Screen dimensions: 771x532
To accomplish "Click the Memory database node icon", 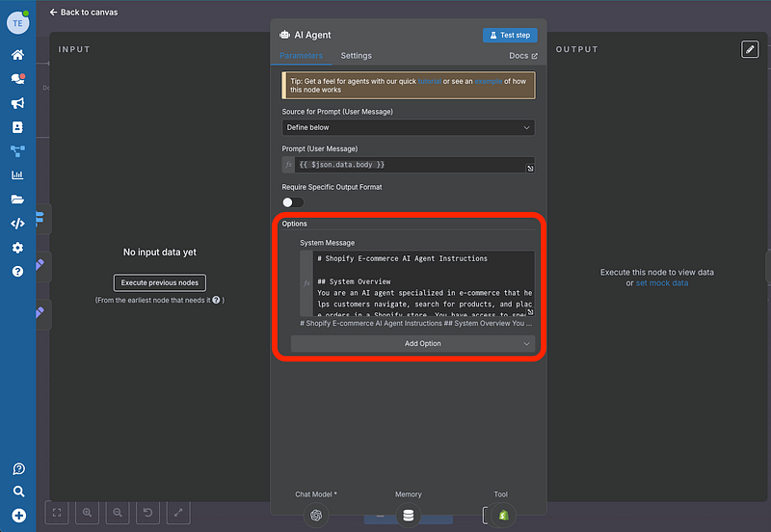I will [x=409, y=516].
